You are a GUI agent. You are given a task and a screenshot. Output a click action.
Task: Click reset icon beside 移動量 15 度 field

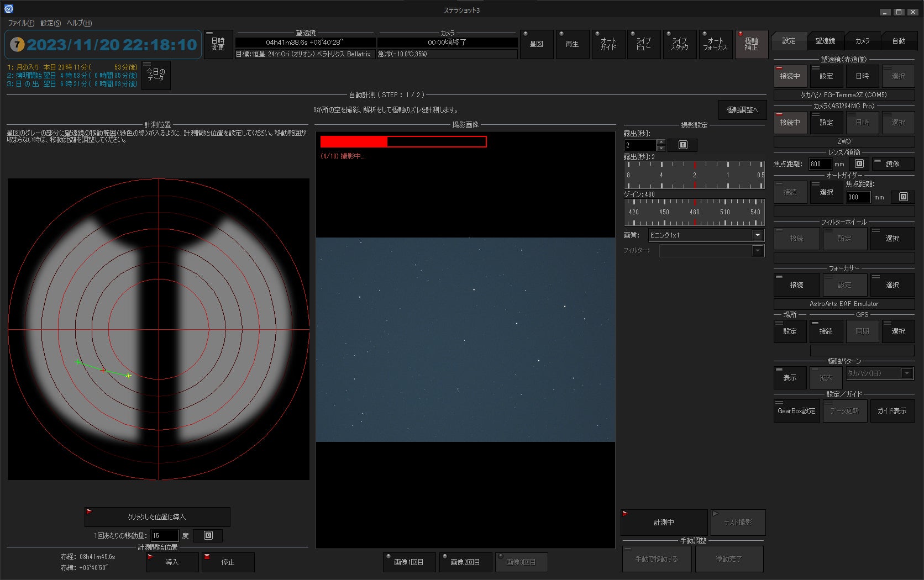(x=208, y=535)
